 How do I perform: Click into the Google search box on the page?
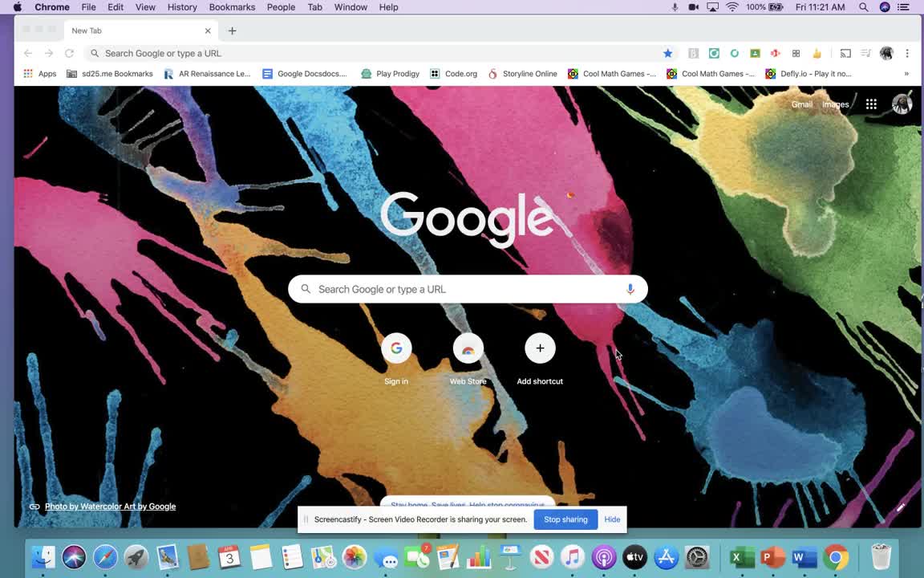(x=468, y=289)
